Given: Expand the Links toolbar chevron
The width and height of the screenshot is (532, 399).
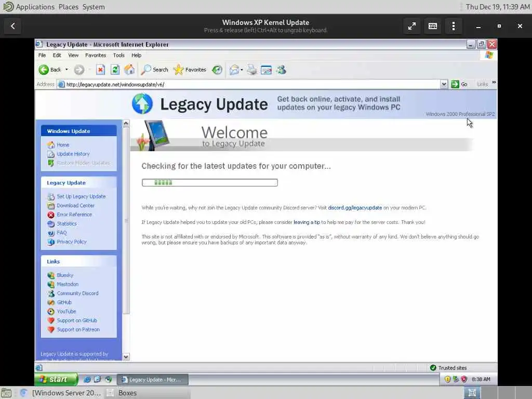Looking at the screenshot, I should tap(494, 83).
